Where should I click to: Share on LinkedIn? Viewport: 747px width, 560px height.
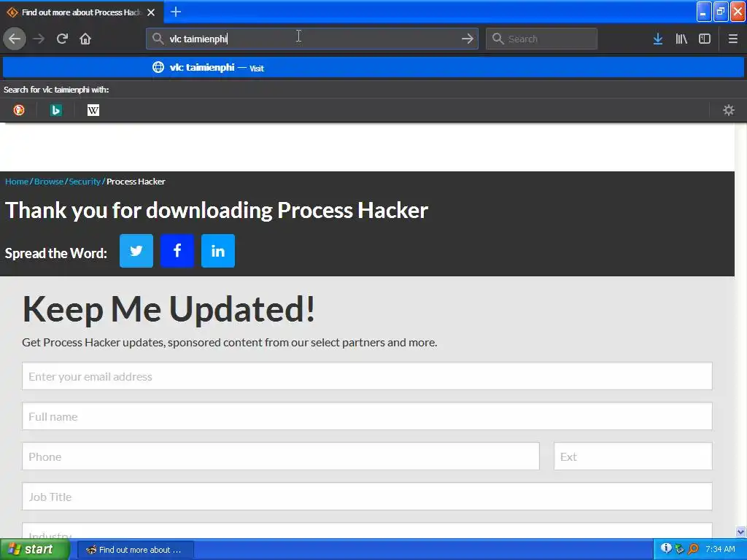pyautogui.click(x=217, y=251)
